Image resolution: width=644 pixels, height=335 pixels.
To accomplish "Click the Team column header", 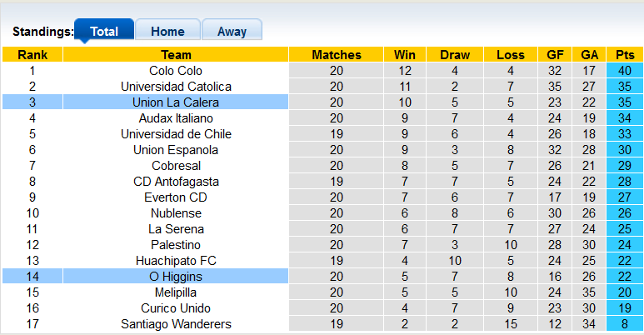I will (x=176, y=55).
